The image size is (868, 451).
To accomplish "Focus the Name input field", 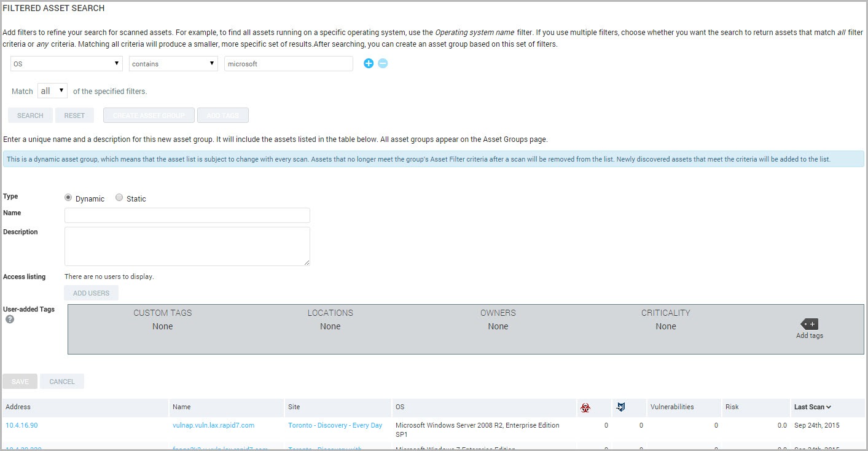I will tap(187, 215).
